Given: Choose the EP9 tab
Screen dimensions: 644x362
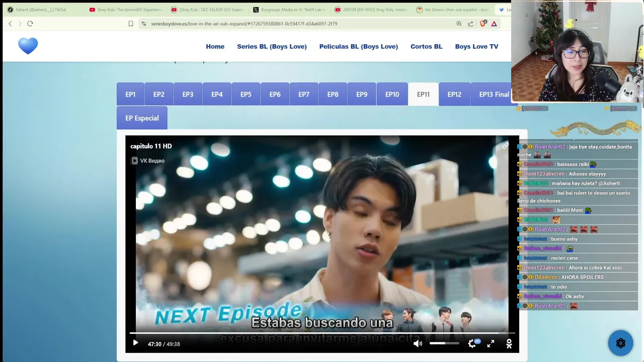Looking at the screenshot, I should coord(362,94).
